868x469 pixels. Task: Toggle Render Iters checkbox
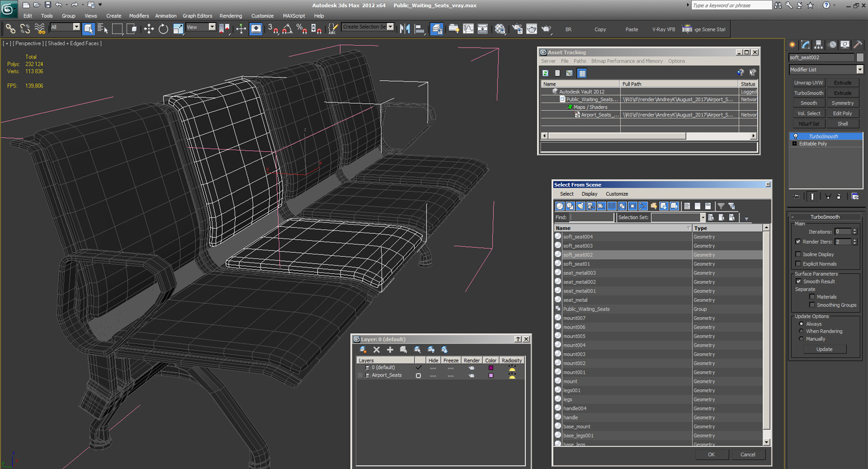point(798,242)
